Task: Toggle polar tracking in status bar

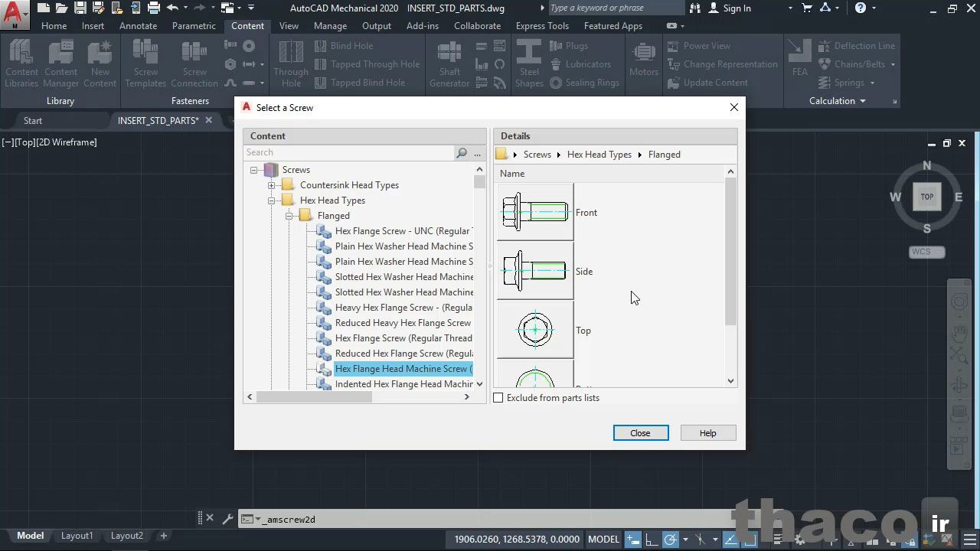Action: pos(670,539)
